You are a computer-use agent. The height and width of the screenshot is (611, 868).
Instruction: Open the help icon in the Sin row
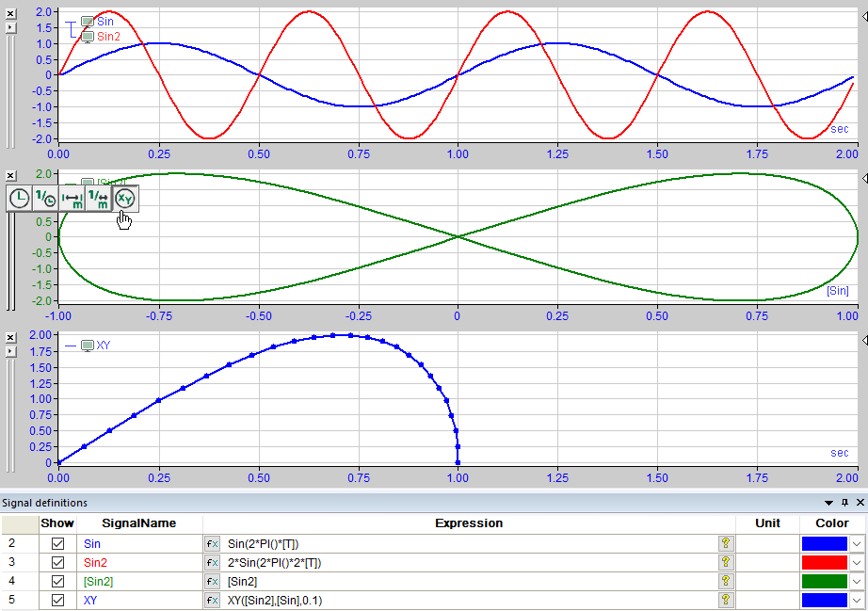click(726, 543)
